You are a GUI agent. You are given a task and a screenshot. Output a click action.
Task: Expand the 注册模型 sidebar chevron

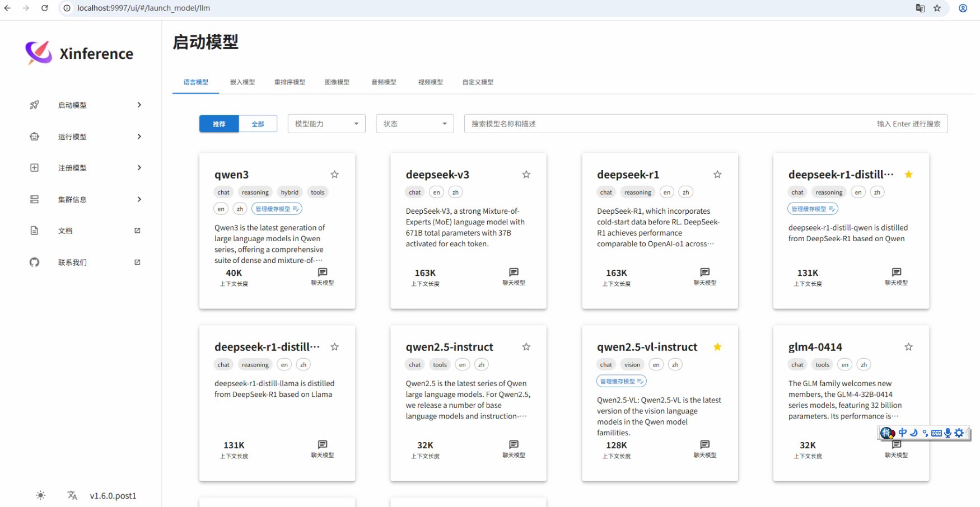click(x=139, y=168)
